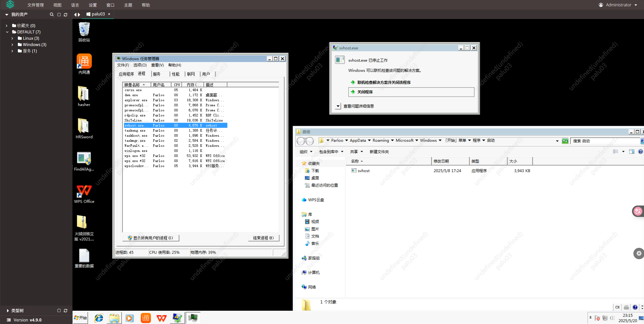Open the FindAllAg desktop application icon
The width and height of the screenshot is (644, 324).
pos(84,158)
